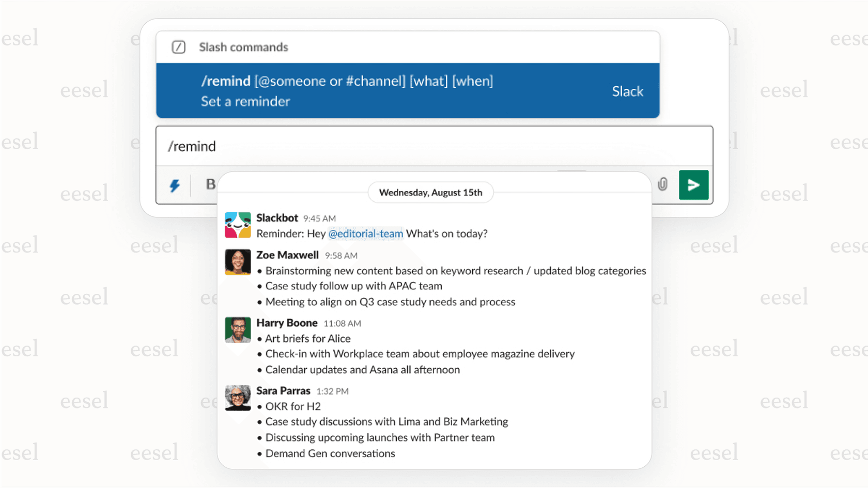Click the Slash commands header label
Screen dimensions: 868x488
click(243, 47)
